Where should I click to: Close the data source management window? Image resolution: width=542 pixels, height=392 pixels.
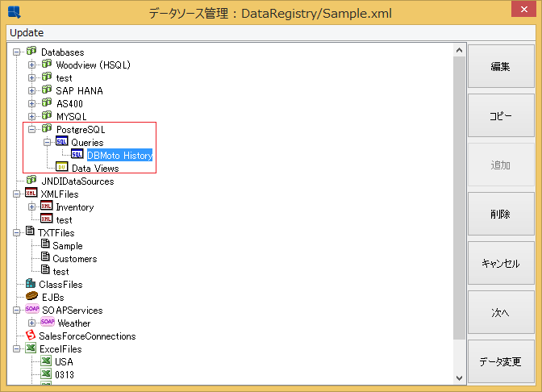click(x=523, y=9)
